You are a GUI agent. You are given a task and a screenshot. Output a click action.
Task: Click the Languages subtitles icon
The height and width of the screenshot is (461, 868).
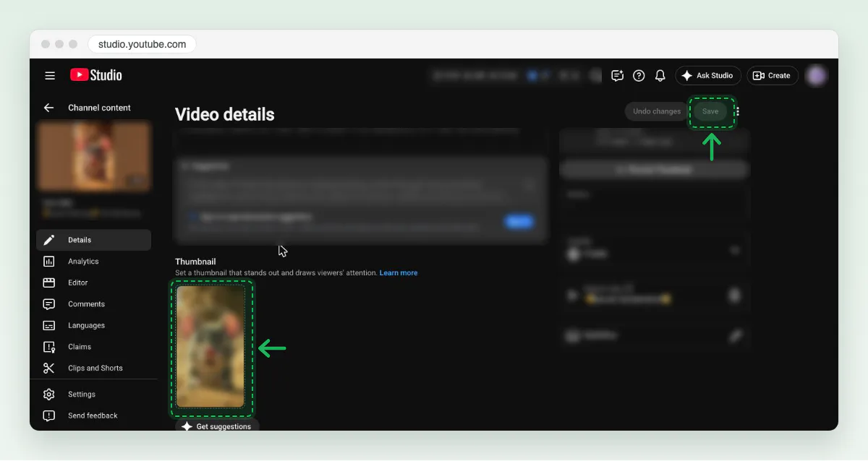(x=49, y=325)
